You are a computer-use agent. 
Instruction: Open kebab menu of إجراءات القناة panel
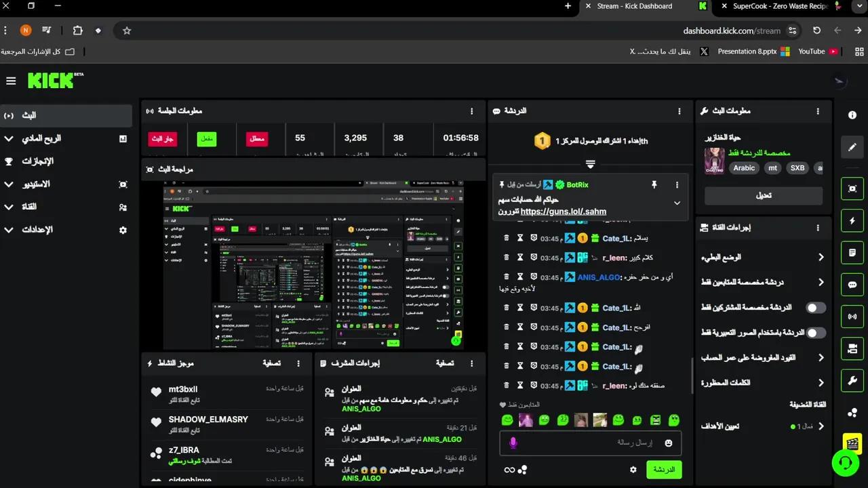pos(818,228)
